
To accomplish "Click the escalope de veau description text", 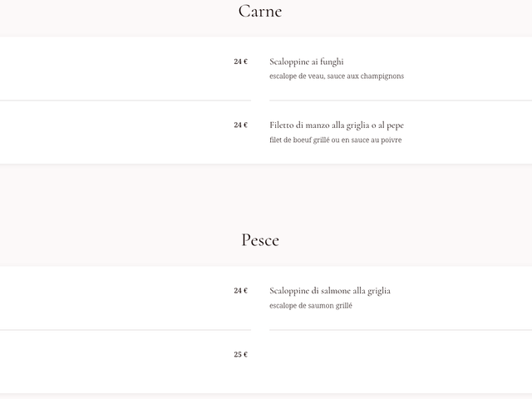I will pos(337,76).
